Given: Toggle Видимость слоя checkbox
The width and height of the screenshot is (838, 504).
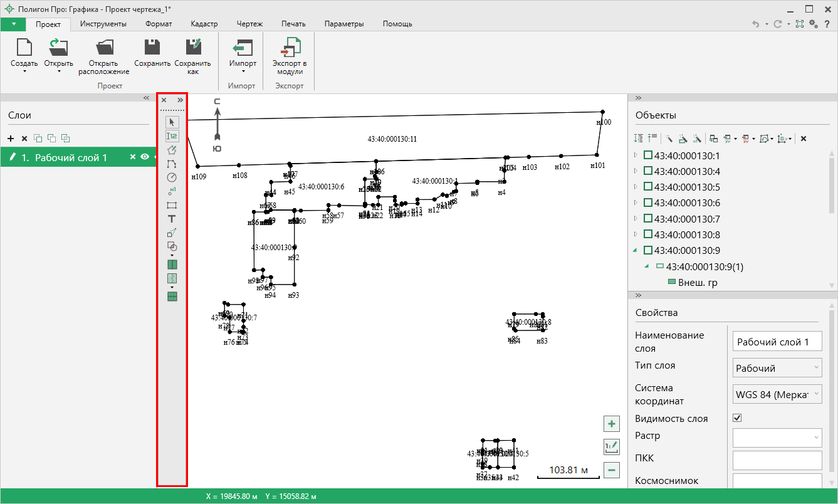Looking at the screenshot, I should (738, 418).
